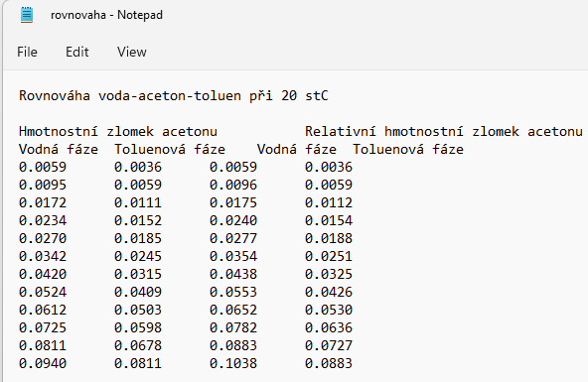Click the value 0.0175
The image size is (588, 382).
[233, 202]
